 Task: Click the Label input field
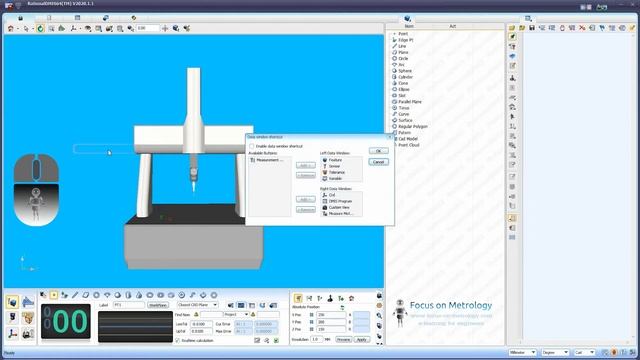pyautogui.click(x=129, y=305)
